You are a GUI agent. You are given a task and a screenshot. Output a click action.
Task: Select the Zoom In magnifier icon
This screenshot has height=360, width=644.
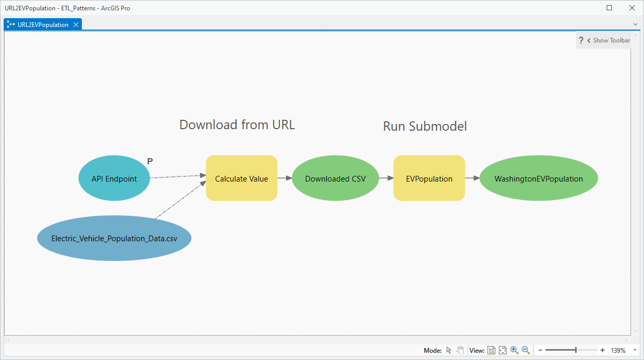(514, 350)
